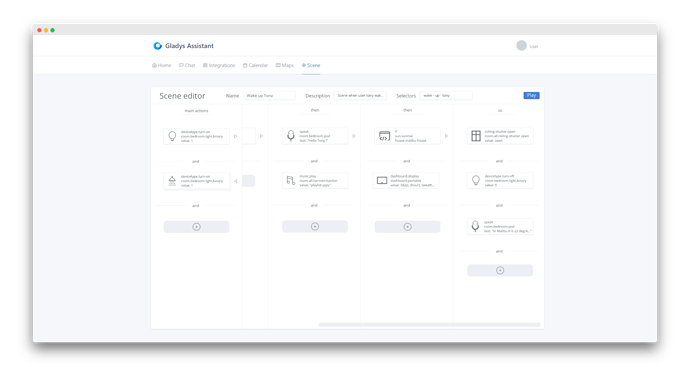
Task: Open the user avatar in the header
Action: click(521, 46)
